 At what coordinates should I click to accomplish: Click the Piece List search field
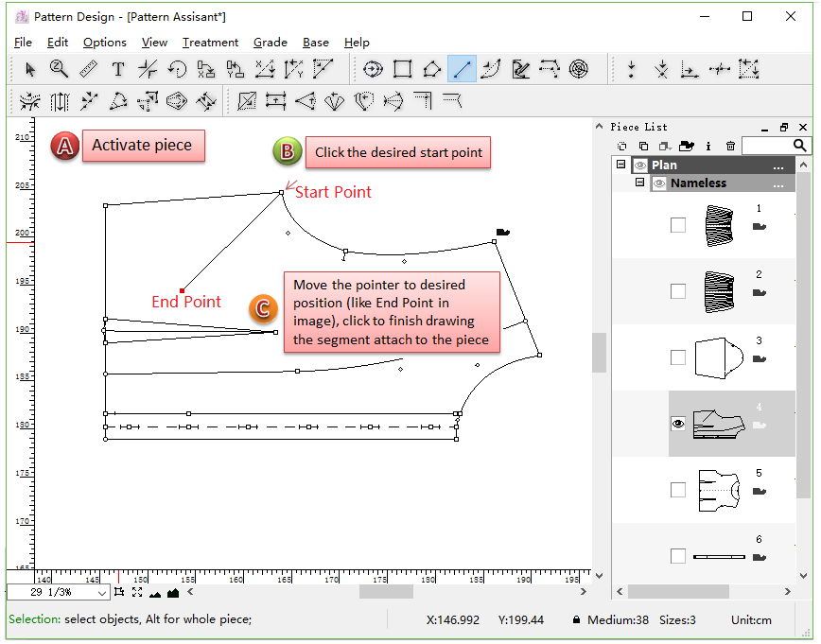[767, 146]
